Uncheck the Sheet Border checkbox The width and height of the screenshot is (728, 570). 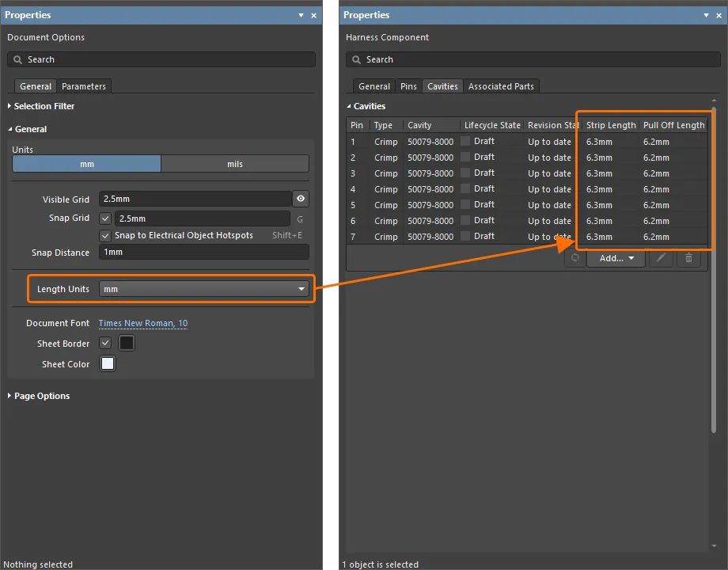[x=106, y=343]
